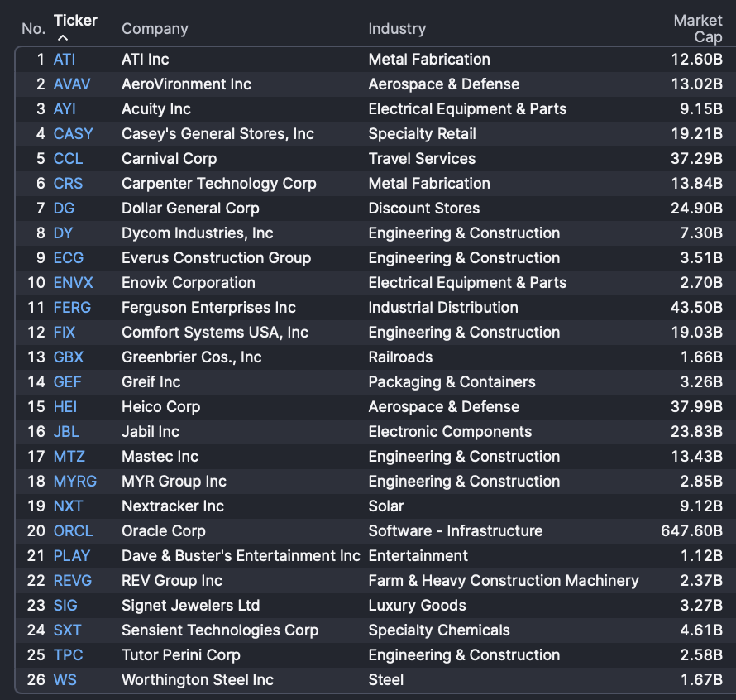Click the Electronic Components industry cell
This screenshot has height=700, width=736.
click(450, 432)
